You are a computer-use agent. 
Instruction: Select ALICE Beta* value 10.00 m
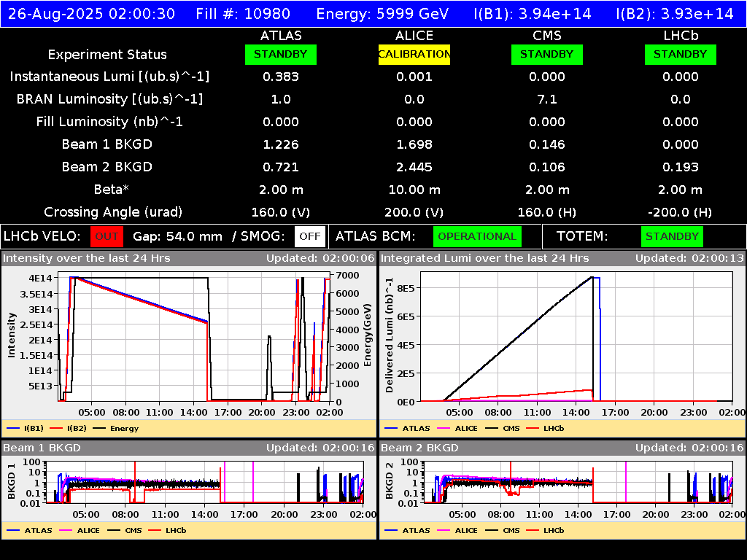[414, 190]
